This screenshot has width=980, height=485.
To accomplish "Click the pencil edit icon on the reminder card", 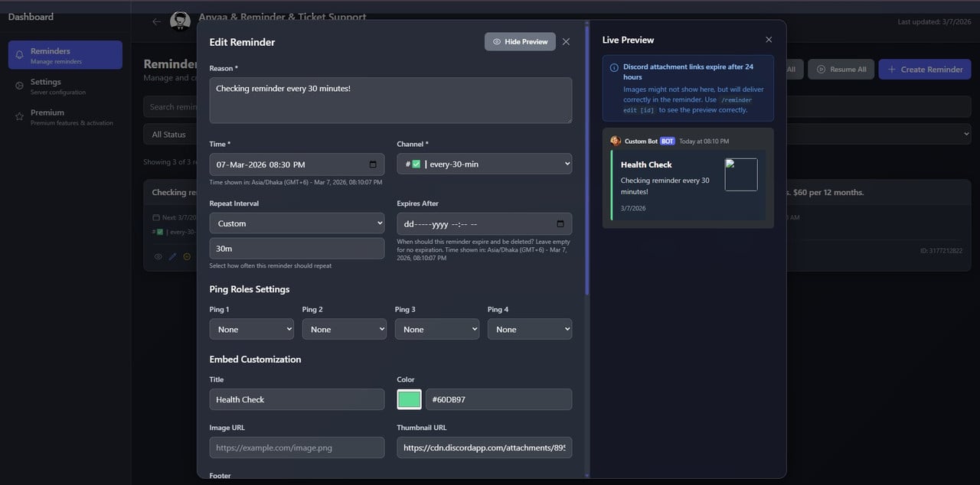I will click(x=172, y=256).
